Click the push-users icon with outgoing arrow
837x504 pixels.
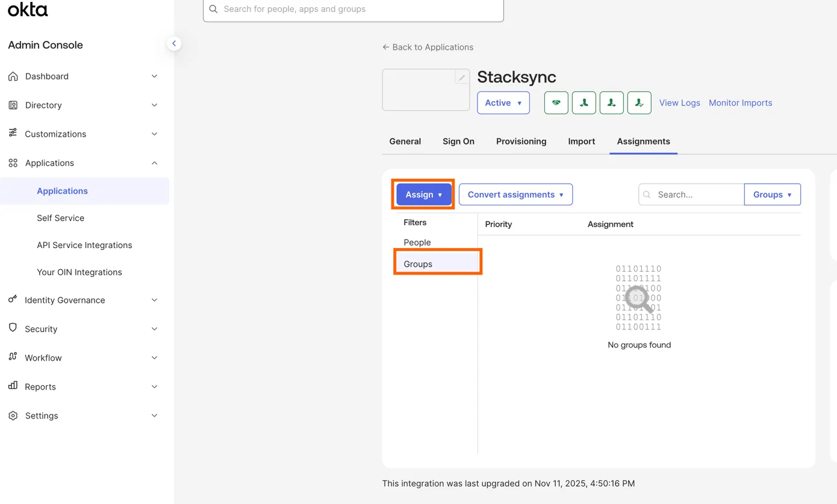611,103
